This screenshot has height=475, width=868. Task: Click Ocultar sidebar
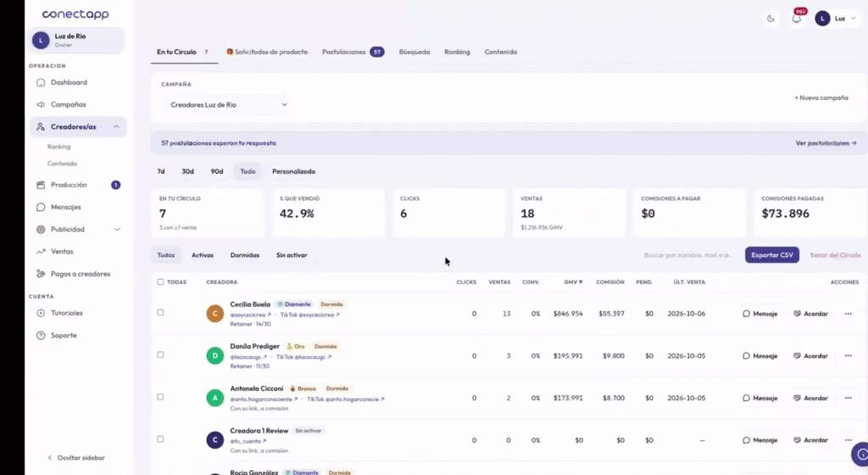pos(75,458)
